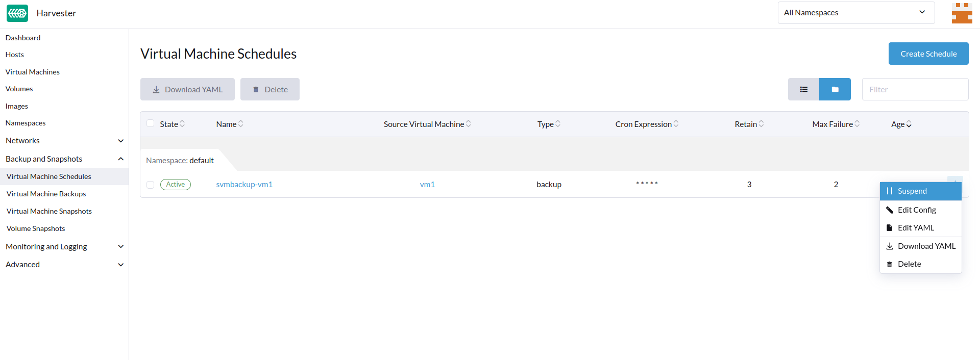The image size is (980, 360).
Task: Expand the Monitoring and Logging section
Action: pos(64,247)
